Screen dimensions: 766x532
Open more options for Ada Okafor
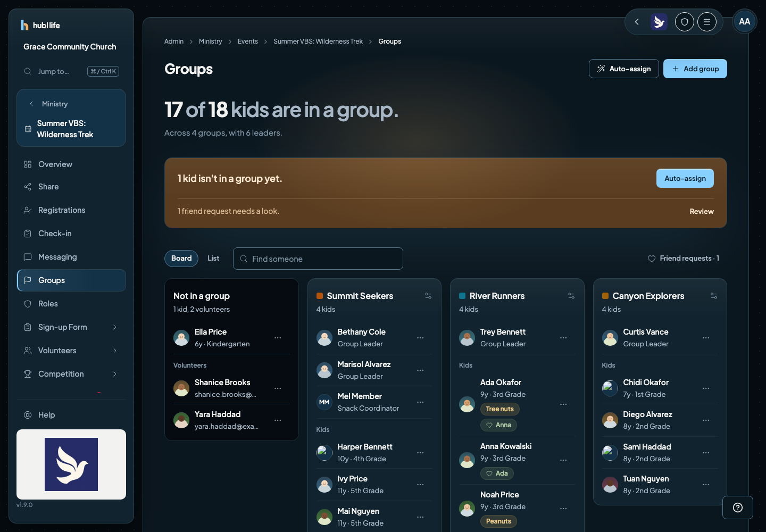pyautogui.click(x=563, y=404)
